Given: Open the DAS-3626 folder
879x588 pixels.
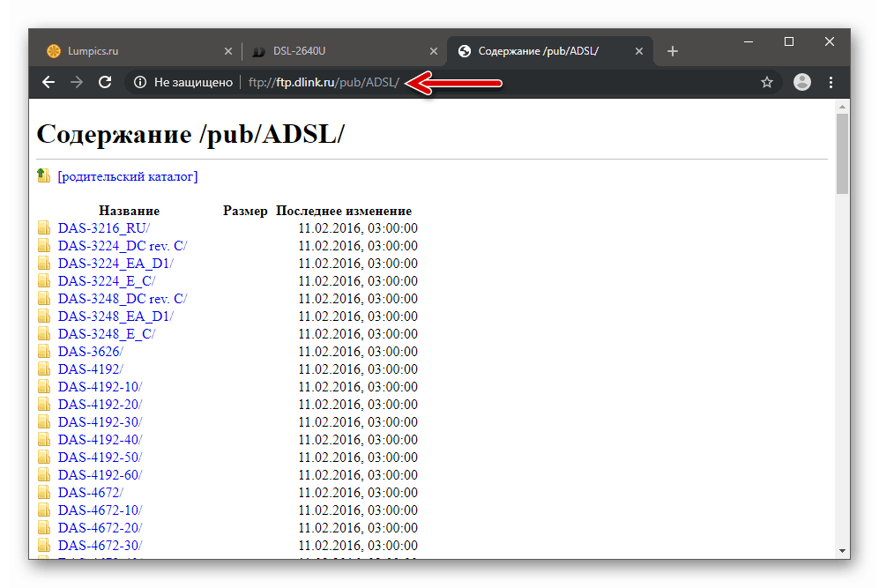Looking at the screenshot, I should point(90,352).
